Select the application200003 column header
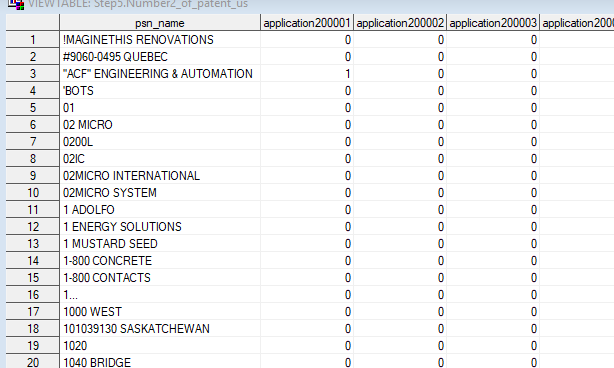The width and height of the screenshot is (614, 368). (x=493, y=23)
